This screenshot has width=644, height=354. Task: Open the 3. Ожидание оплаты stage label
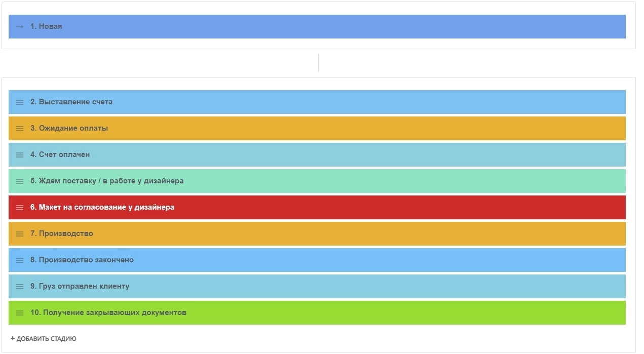69,128
